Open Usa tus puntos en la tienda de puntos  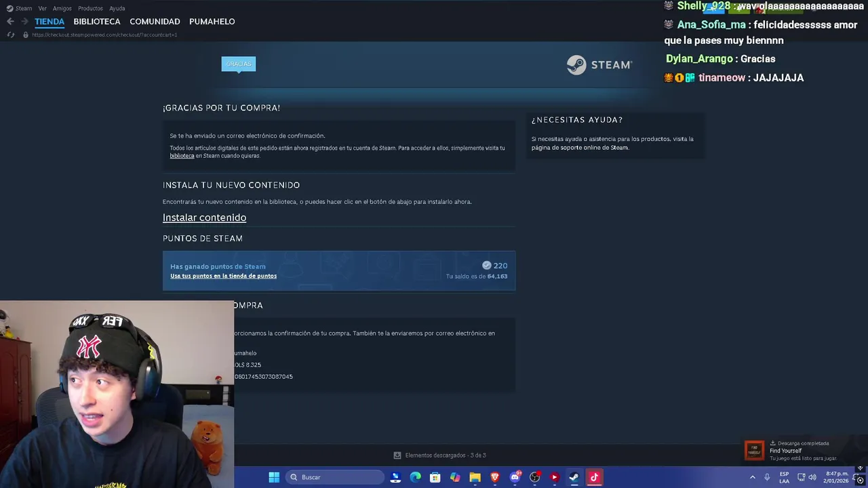223,276
